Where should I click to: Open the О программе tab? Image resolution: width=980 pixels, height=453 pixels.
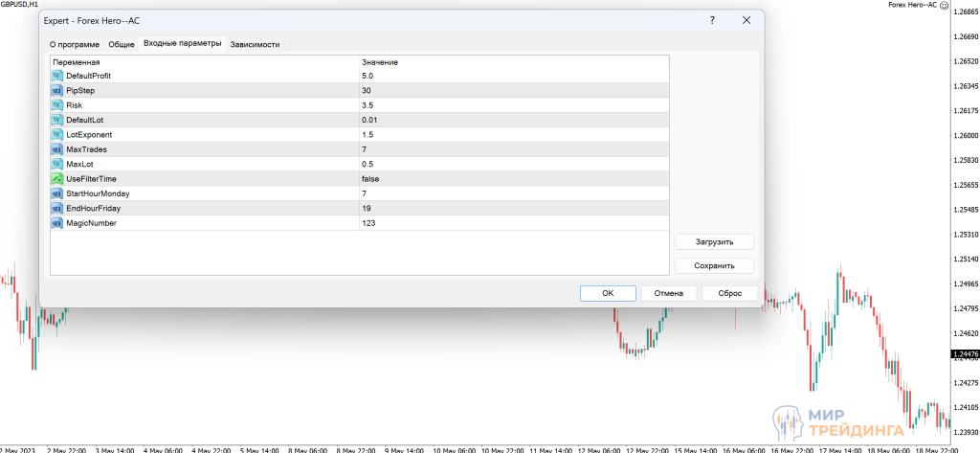pyautogui.click(x=74, y=44)
